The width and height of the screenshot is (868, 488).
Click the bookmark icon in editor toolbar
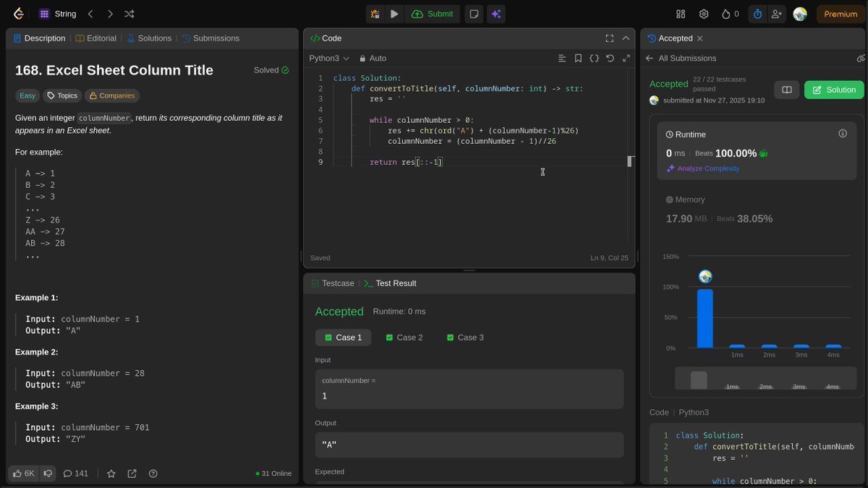click(x=578, y=58)
